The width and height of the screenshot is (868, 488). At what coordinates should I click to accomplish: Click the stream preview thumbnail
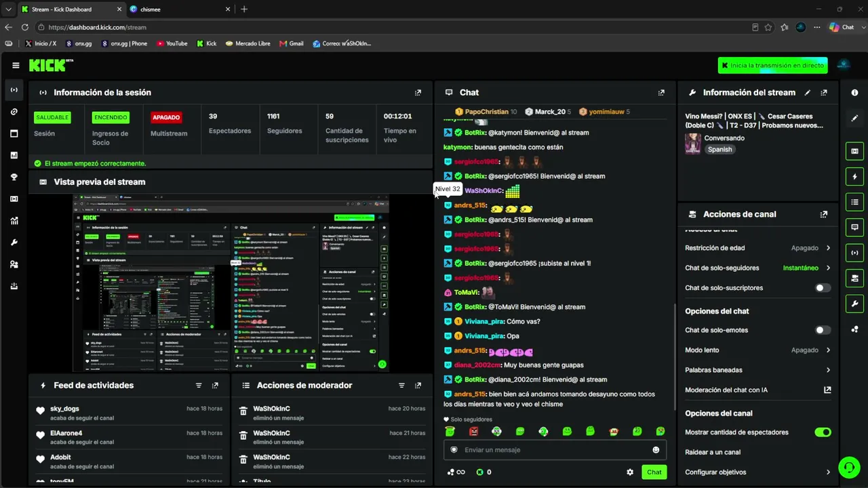231,283
